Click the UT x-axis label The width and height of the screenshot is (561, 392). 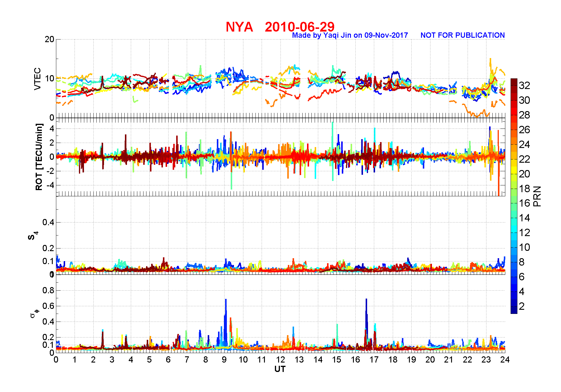pyautogui.click(x=280, y=369)
